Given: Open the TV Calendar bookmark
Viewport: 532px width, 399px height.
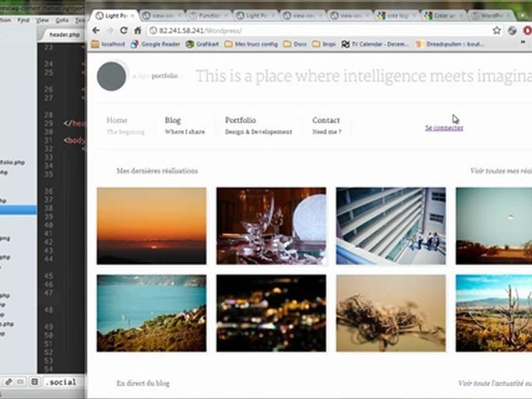Looking at the screenshot, I should click(x=375, y=44).
